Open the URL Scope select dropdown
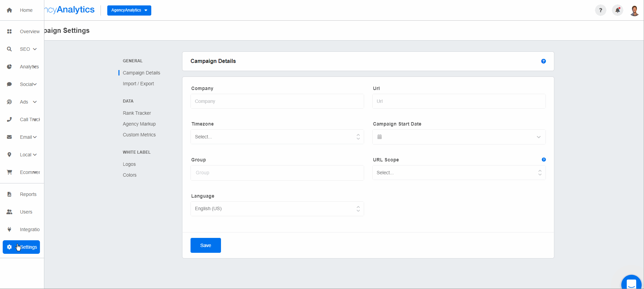This screenshot has height=289, width=644. pos(459,173)
